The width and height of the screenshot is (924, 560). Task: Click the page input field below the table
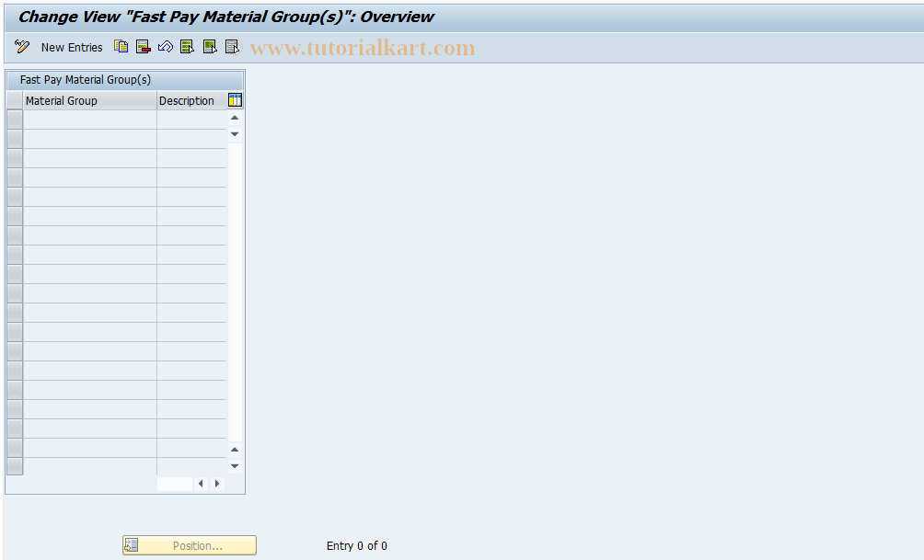(x=174, y=483)
